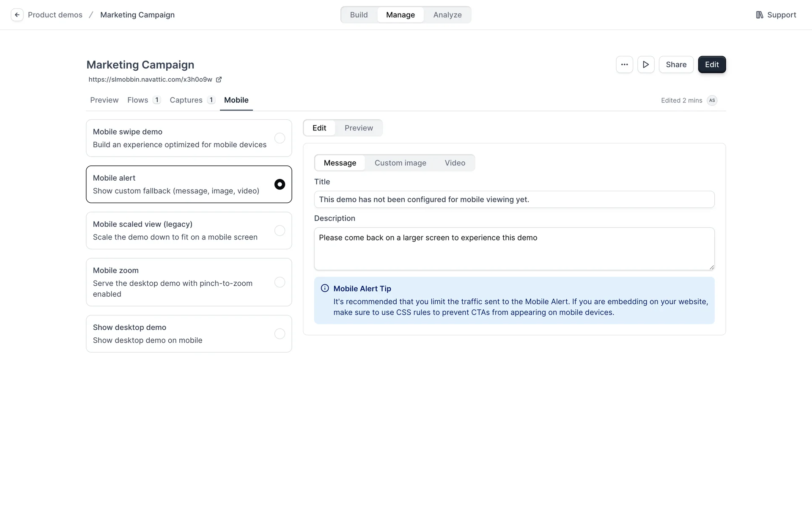This screenshot has width=812, height=510.
Task: Click the play demo icon button
Action: [646, 65]
